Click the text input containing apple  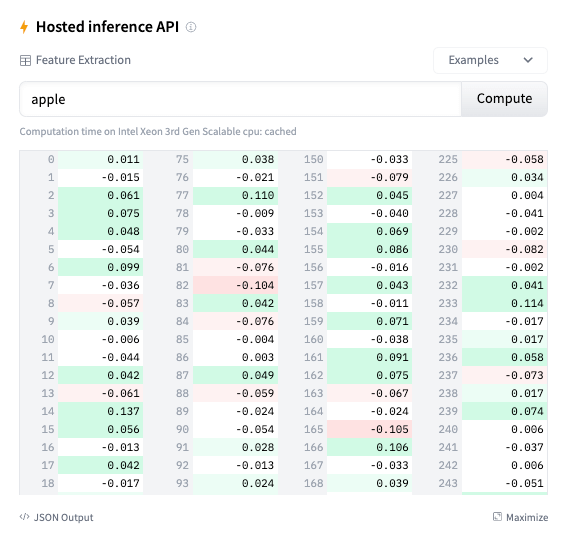coord(240,99)
